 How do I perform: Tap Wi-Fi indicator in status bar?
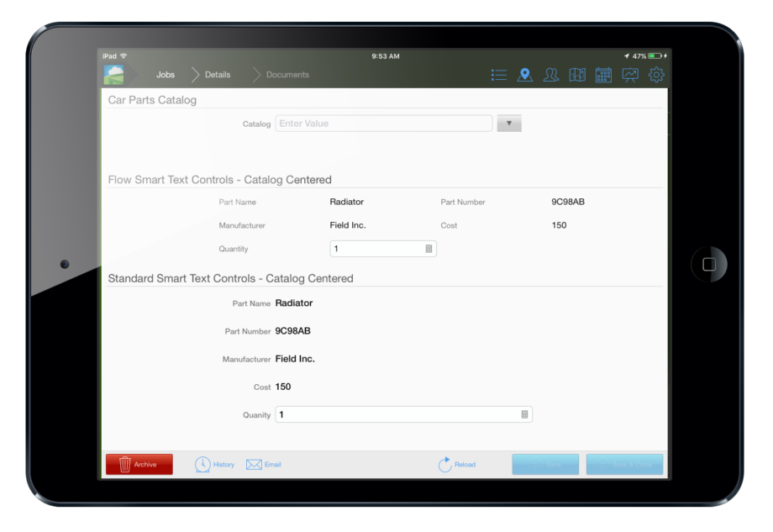click(x=124, y=56)
